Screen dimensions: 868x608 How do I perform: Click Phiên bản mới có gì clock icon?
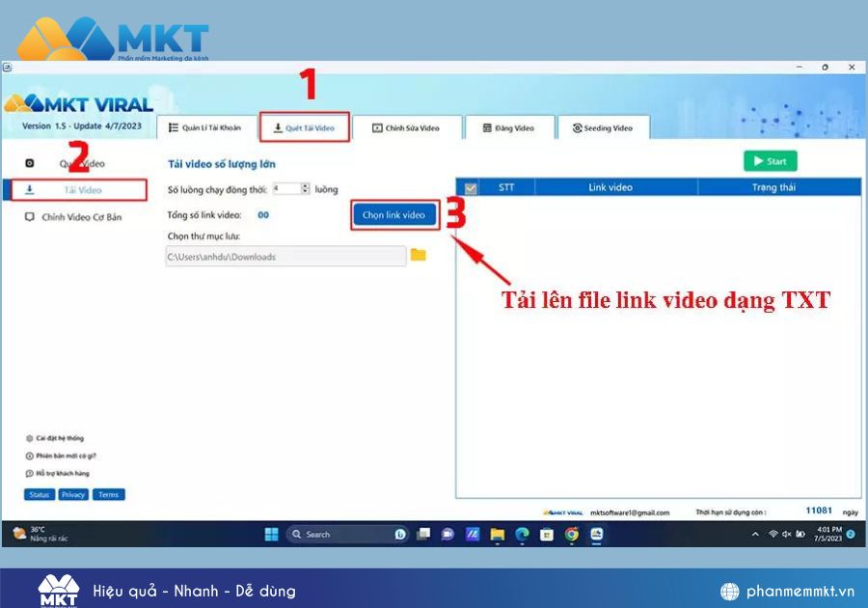tap(29, 456)
